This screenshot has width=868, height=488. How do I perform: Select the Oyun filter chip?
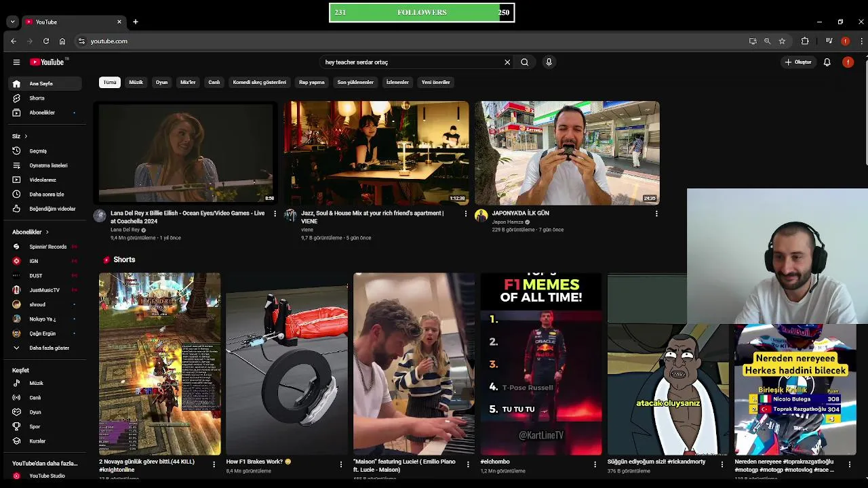[161, 82]
